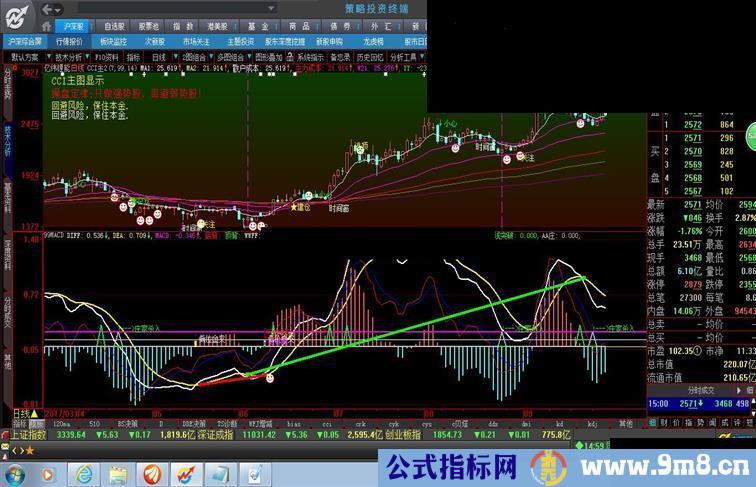Open the 板块监控 sub-tab
The width and height of the screenshot is (756, 487).
point(114,42)
